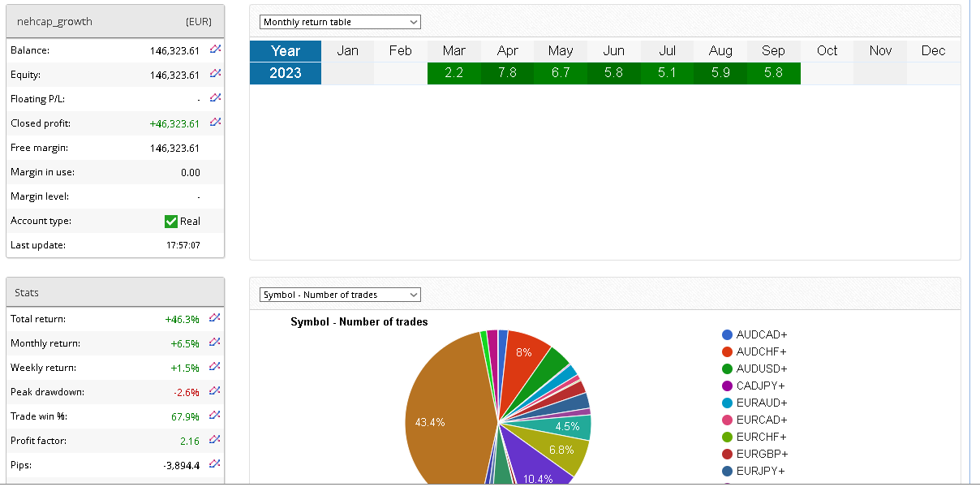Click the green Real account type checkmark
This screenshot has width=980, height=487.
pyautogui.click(x=171, y=222)
